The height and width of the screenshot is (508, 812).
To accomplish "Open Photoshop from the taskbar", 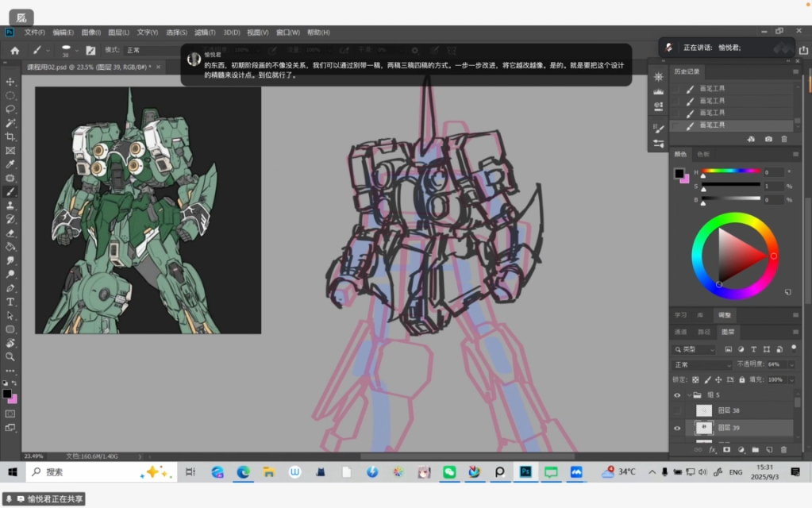I will tap(525, 472).
